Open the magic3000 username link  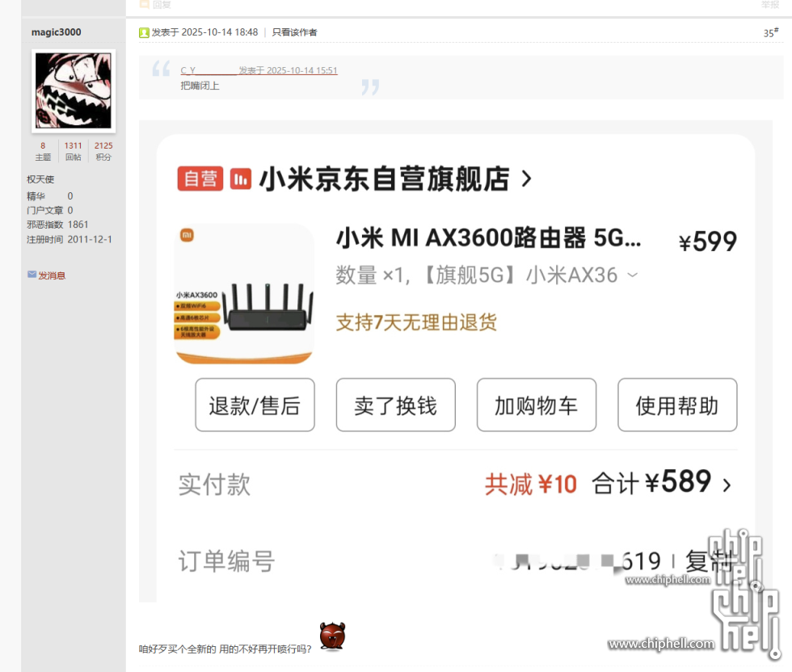pos(56,32)
